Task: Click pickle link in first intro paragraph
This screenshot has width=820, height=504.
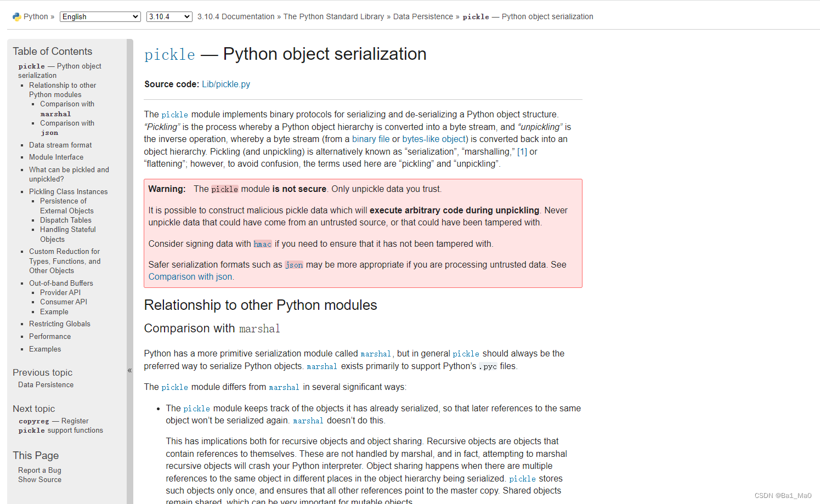Action: pyautogui.click(x=175, y=115)
